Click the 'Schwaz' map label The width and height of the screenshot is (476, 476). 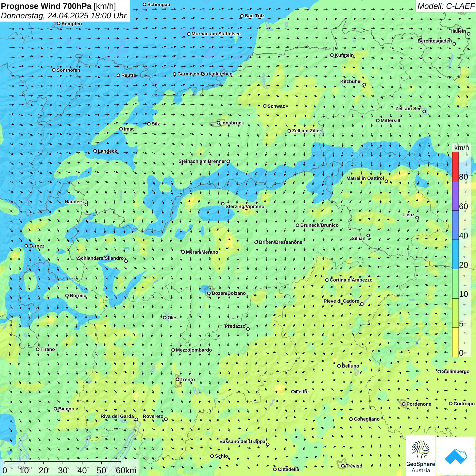tap(276, 106)
